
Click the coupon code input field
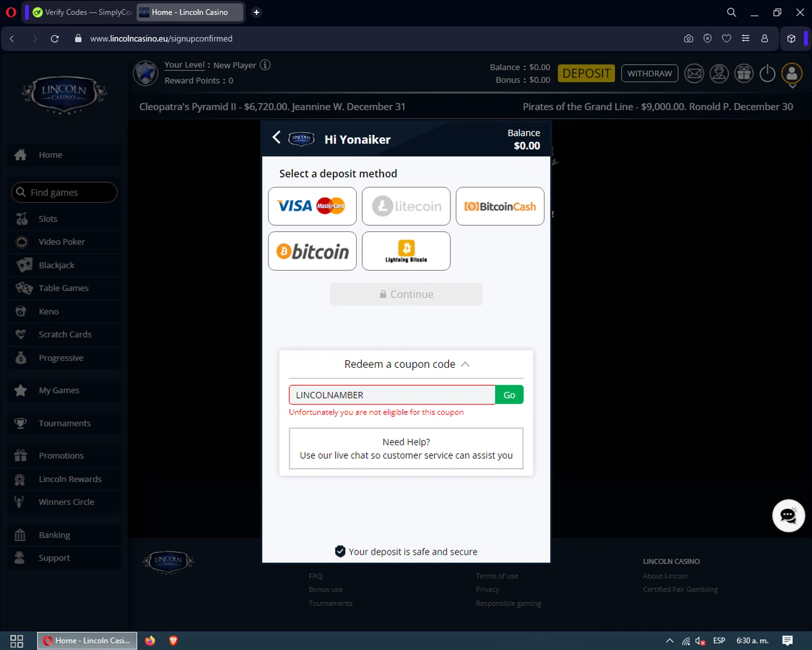(392, 395)
